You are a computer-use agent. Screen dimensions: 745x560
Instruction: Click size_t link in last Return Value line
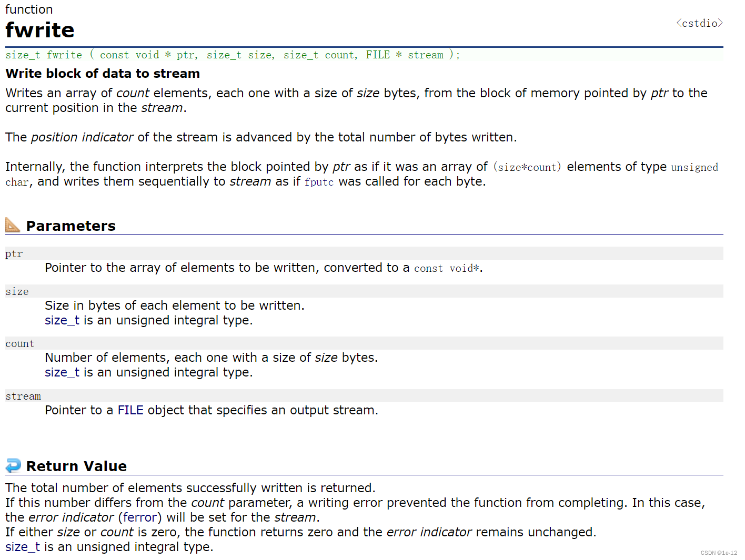[23, 547]
